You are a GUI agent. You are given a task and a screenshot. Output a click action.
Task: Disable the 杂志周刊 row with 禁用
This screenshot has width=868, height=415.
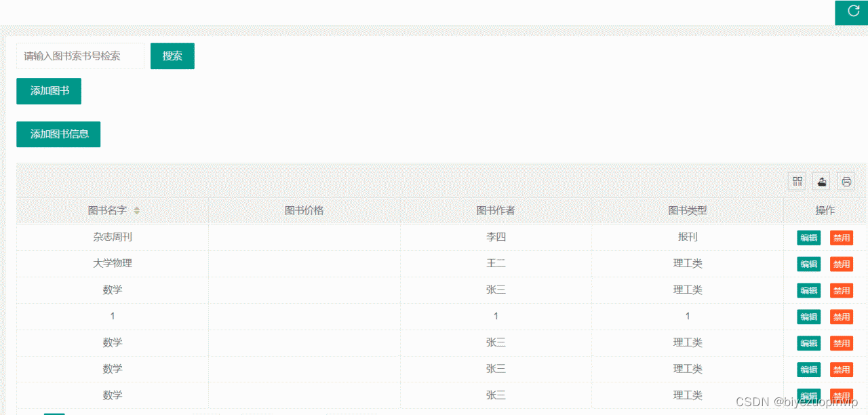click(842, 237)
